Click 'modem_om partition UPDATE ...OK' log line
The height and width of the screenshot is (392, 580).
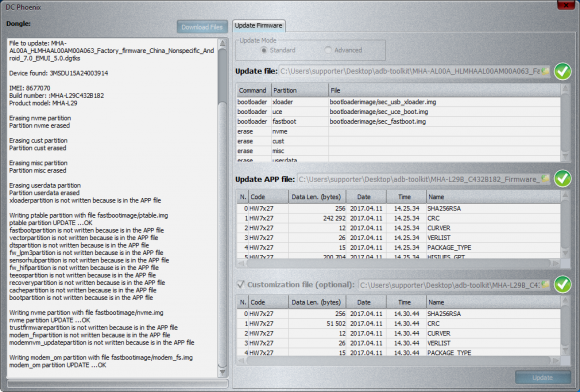[57, 365]
